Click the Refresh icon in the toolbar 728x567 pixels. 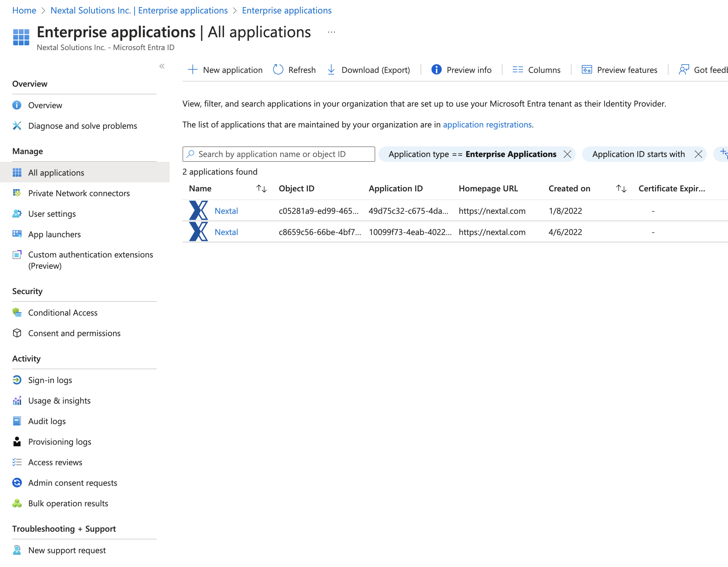pyautogui.click(x=278, y=70)
